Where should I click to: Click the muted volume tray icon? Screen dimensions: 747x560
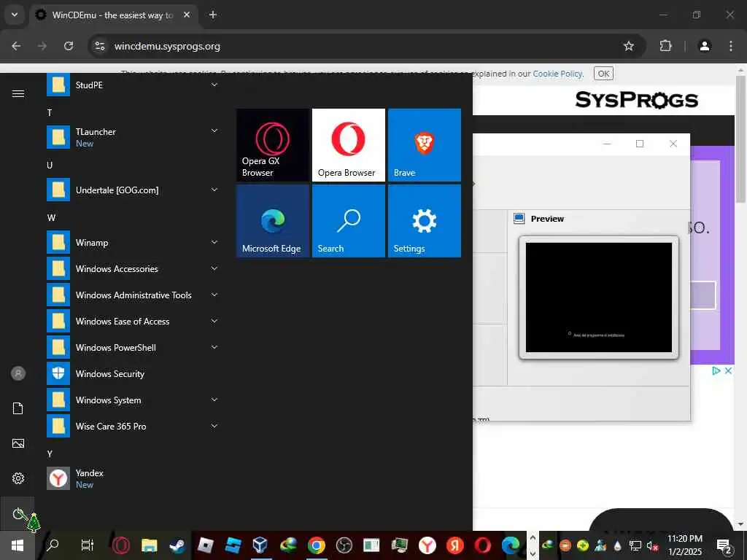[652, 545]
